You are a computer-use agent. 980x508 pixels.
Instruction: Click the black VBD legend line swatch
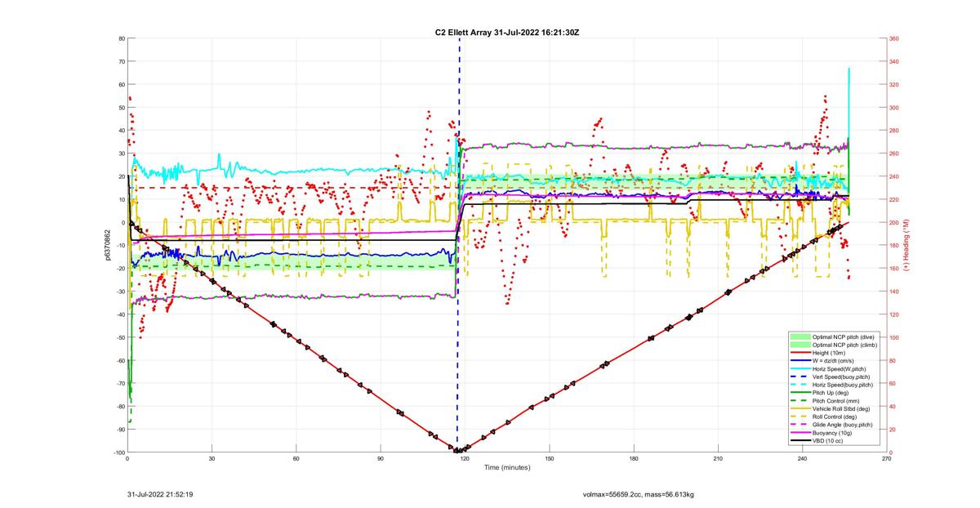coord(800,440)
